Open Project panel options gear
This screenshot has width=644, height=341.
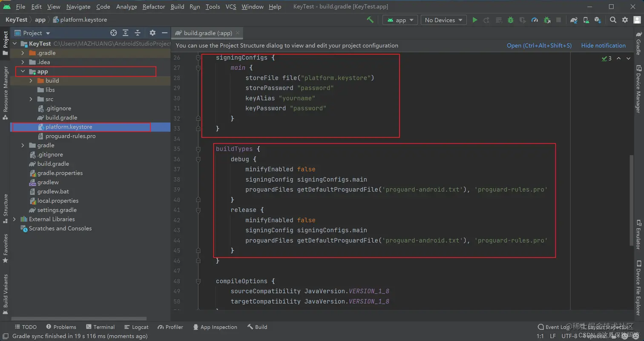(152, 33)
